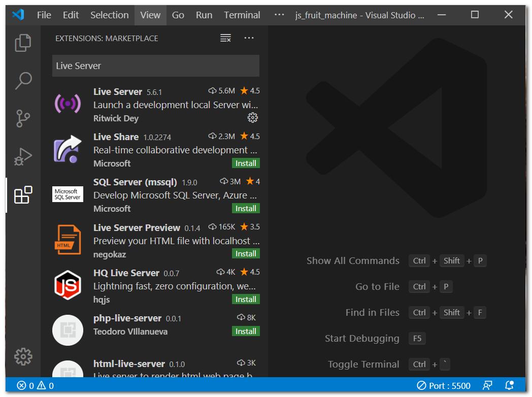Clear extensions search results icon
The image size is (532, 397).
pyautogui.click(x=225, y=38)
